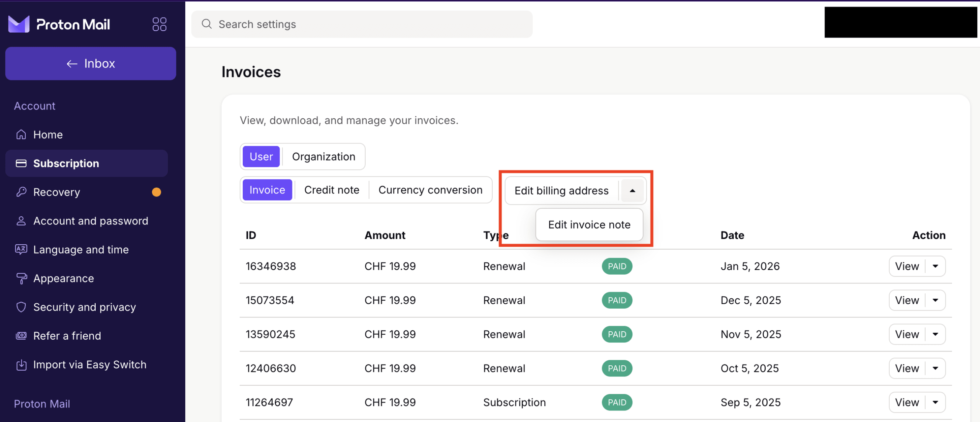Open the View dropdown for invoice 16346938

click(935, 266)
